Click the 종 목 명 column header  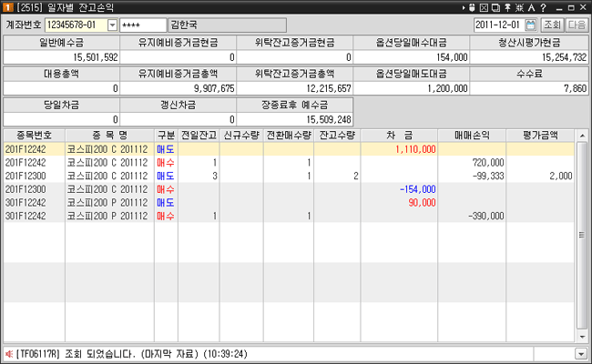pyautogui.click(x=110, y=136)
